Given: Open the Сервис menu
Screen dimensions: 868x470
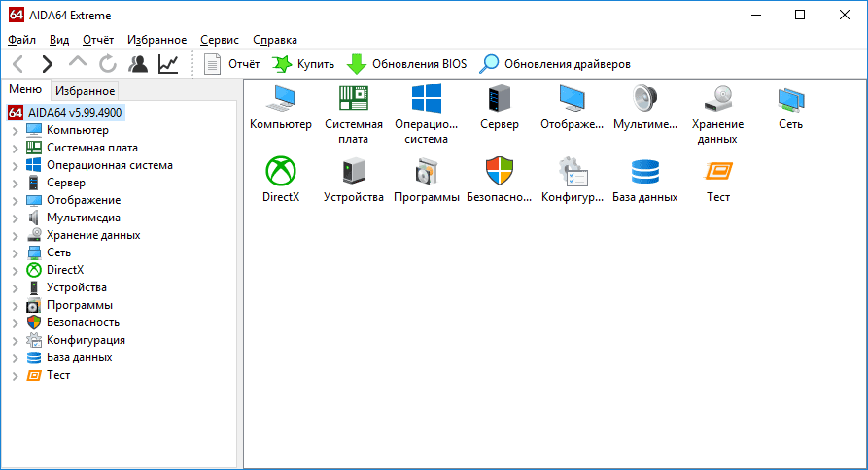Looking at the screenshot, I should pos(219,40).
